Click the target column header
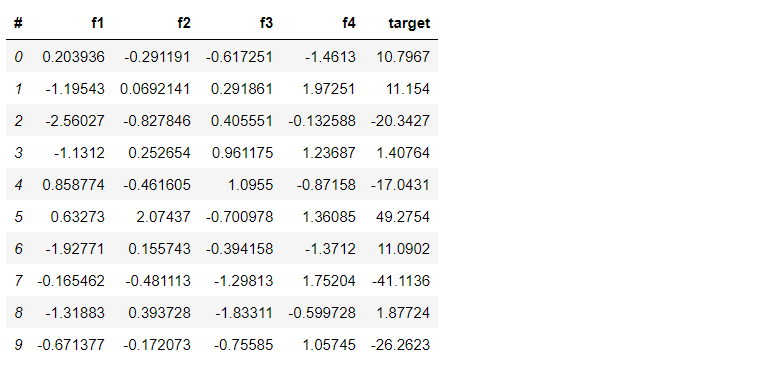Image resolution: width=779 pixels, height=368 pixels. click(x=409, y=23)
